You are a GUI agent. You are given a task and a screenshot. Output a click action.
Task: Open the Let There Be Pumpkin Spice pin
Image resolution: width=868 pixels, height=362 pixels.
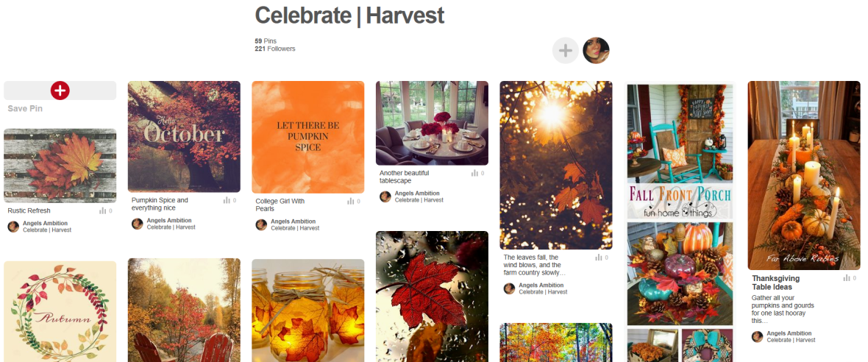(x=307, y=138)
